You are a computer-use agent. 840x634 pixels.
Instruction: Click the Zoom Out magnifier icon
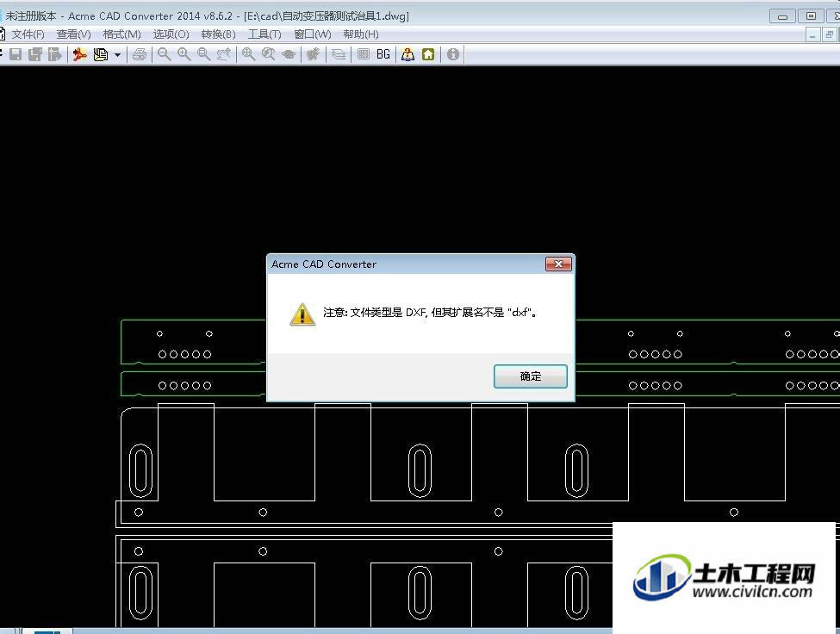tap(164, 54)
